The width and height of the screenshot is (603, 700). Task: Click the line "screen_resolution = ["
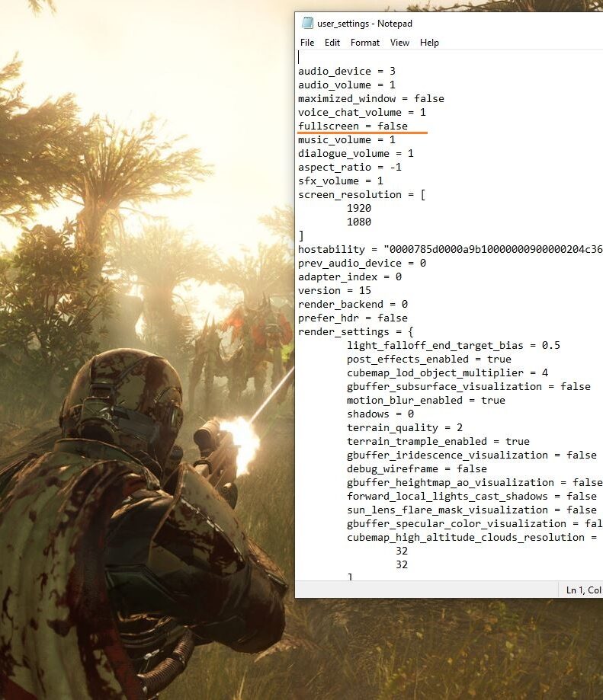pyautogui.click(x=362, y=195)
